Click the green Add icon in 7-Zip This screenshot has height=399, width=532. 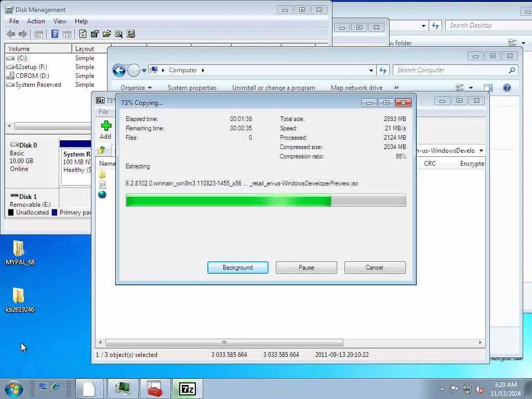tap(106, 126)
